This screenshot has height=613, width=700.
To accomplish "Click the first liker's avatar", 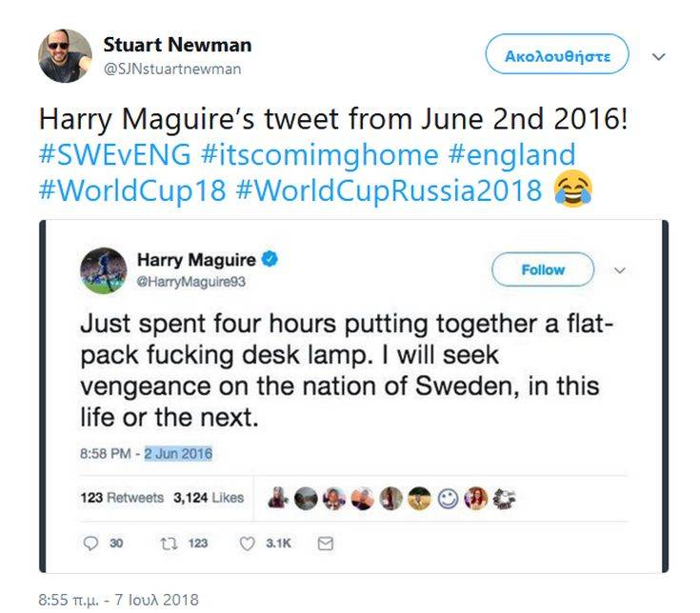I will pos(279,497).
